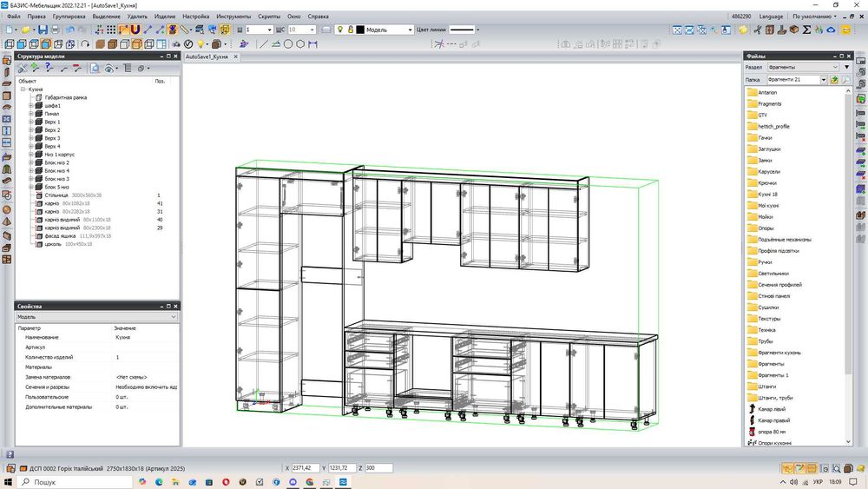Click the question-mark query icon in structure panel
Screen dimensions: 868x489
click(49, 68)
